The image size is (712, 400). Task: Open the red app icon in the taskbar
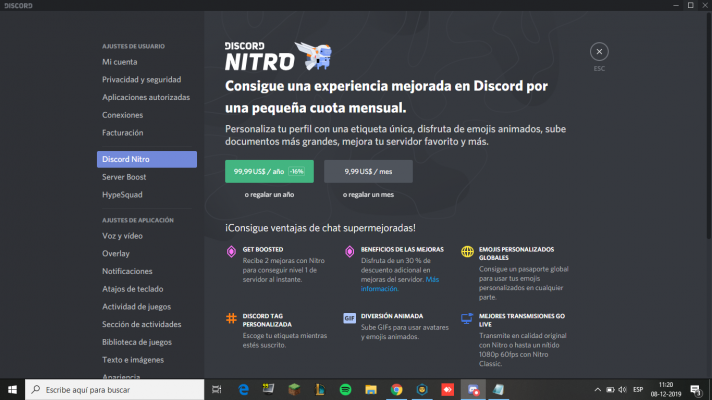pos(447,390)
